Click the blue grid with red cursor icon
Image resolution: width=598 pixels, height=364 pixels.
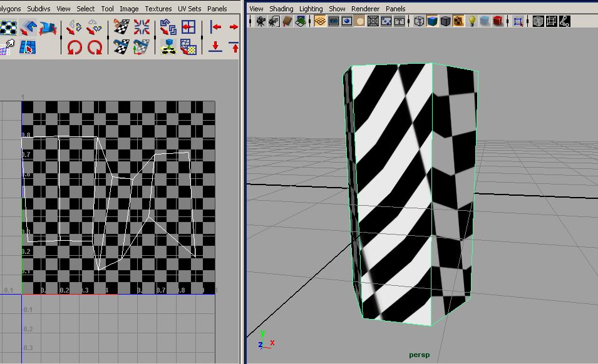(x=28, y=47)
